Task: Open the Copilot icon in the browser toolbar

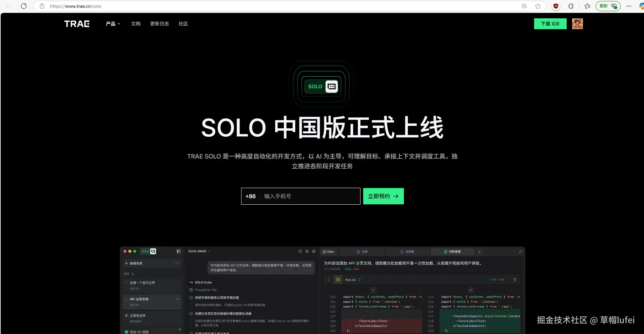Action: [641, 6]
